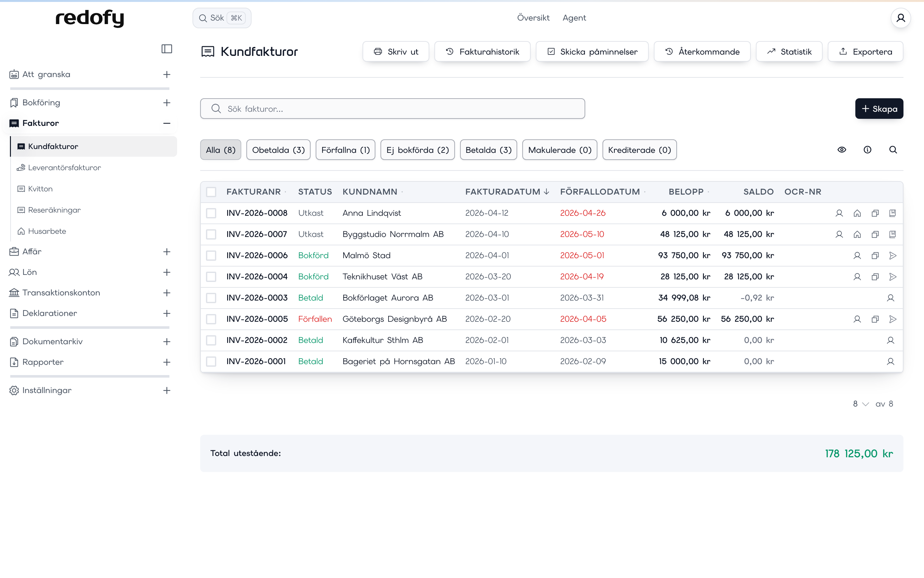Click the house icon on INV-2026-0008 row
Image resolution: width=924 pixels, height=578 pixels.
[857, 213]
